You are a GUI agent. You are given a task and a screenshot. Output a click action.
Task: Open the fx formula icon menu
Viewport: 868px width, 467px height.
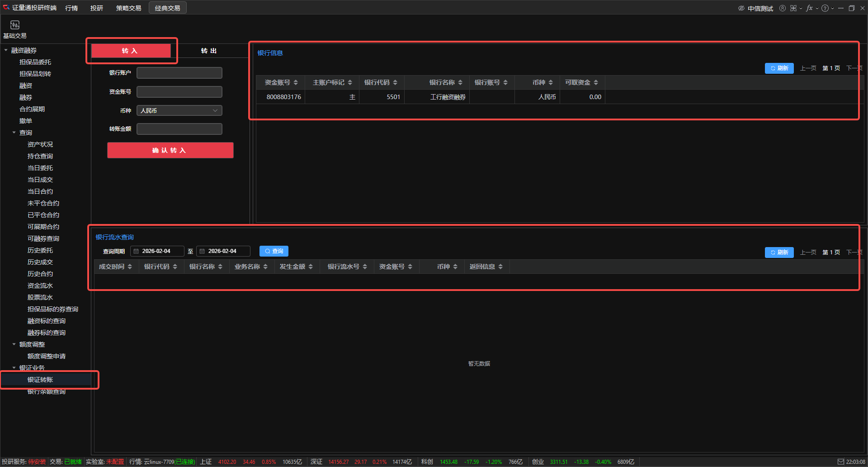pyautogui.click(x=809, y=8)
